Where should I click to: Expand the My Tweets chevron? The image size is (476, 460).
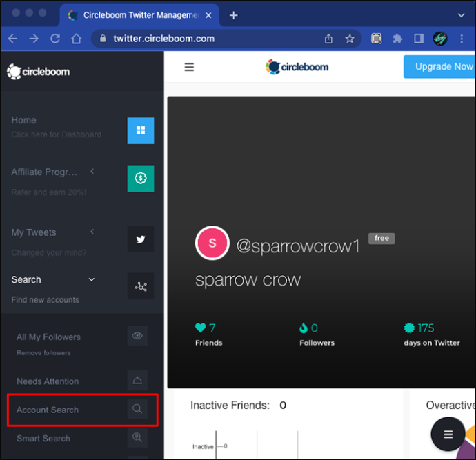pos(92,232)
